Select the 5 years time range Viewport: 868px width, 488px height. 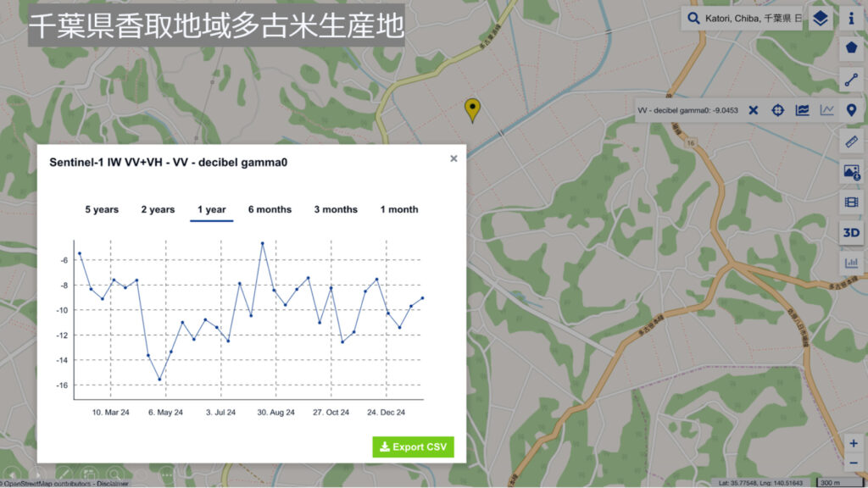point(102,209)
